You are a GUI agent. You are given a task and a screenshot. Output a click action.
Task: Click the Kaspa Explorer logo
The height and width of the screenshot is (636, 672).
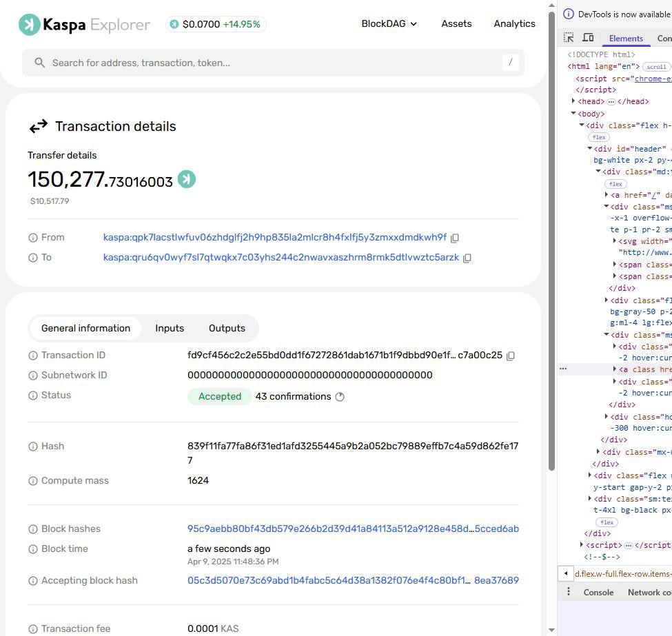[84, 25]
